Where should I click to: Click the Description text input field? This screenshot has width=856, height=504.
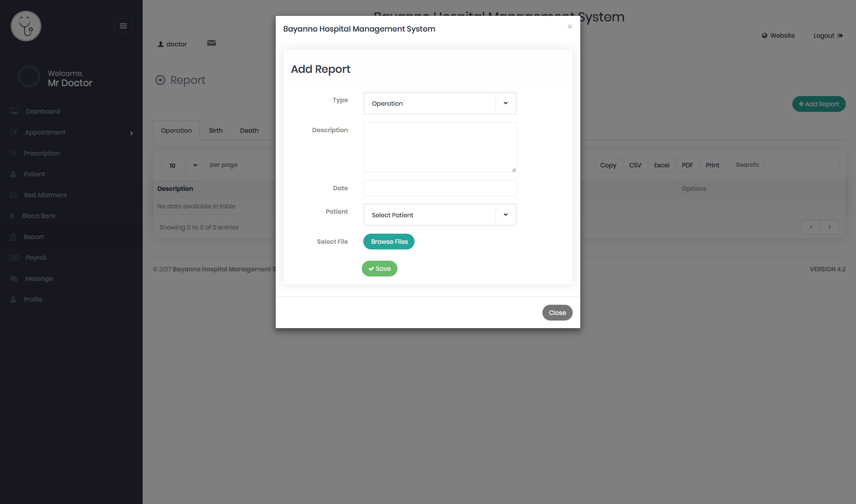pyautogui.click(x=440, y=147)
